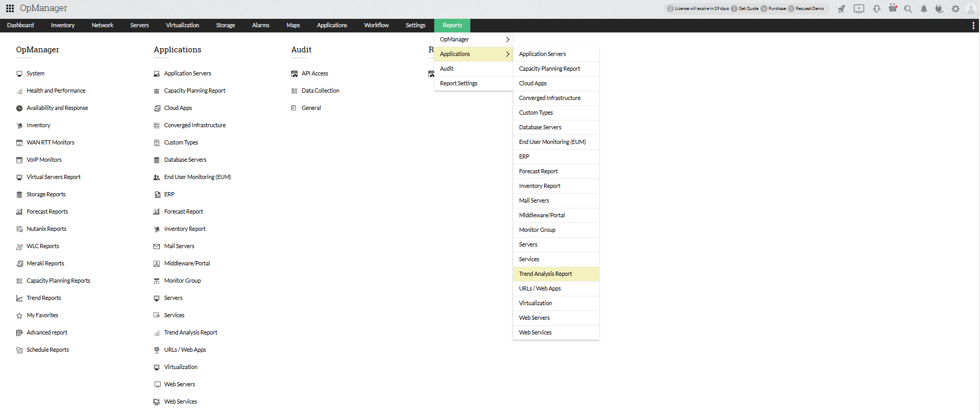Select Applications in the Reports dropdown menu
The height and width of the screenshot is (413, 980).
point(474,54)
